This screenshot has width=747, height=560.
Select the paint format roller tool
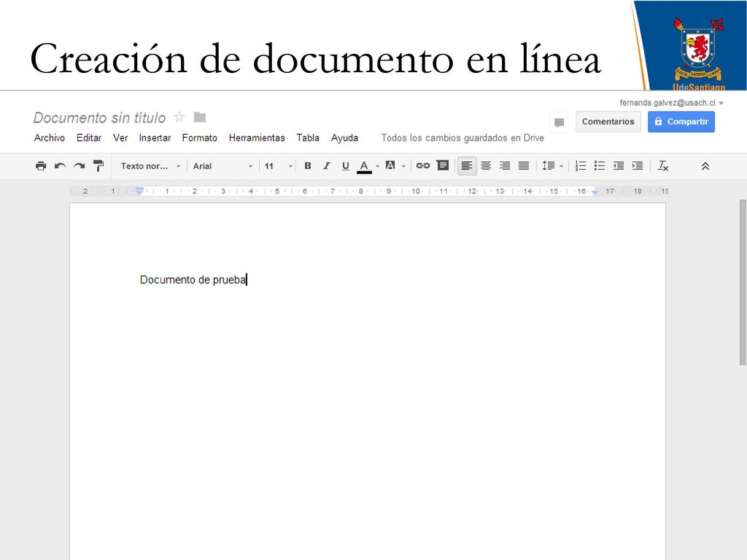coord(98,166)
